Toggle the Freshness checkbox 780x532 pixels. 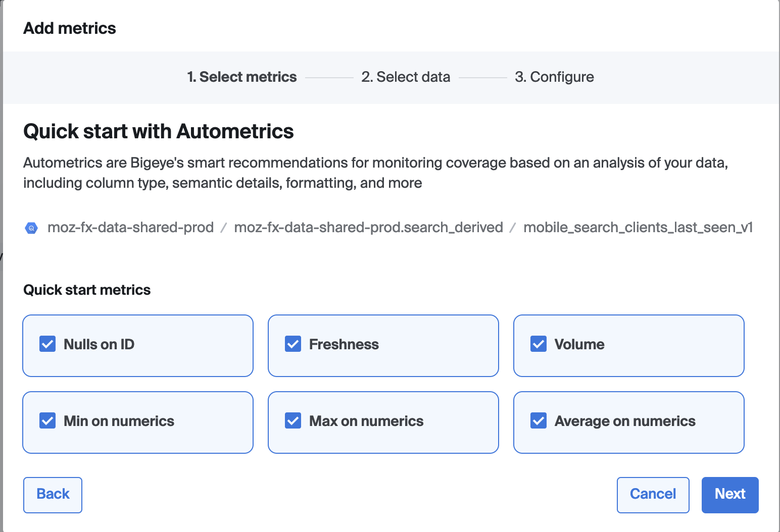pos(293,344)
